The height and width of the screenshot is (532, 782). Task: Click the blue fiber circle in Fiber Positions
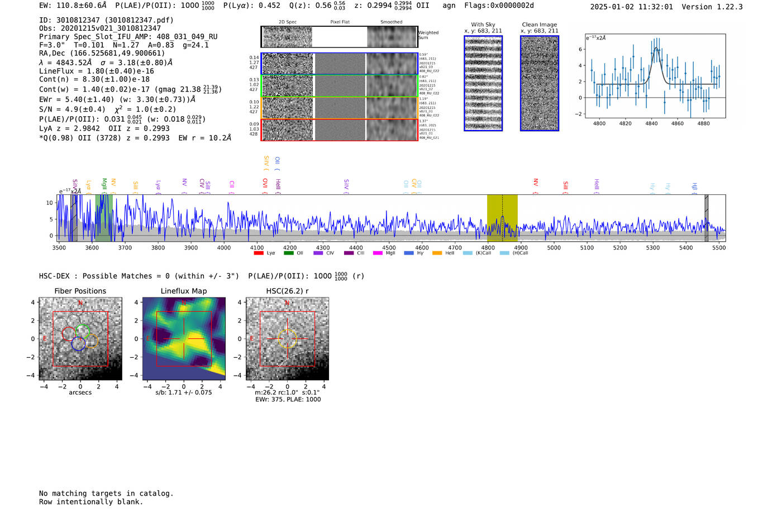[x=78, y=343]
